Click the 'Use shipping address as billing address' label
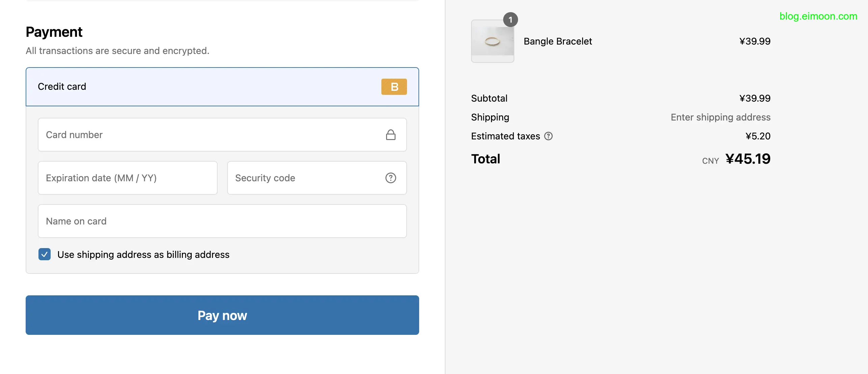Image resolution: width=868 pixels, height=374 pixels. (143, 255)
